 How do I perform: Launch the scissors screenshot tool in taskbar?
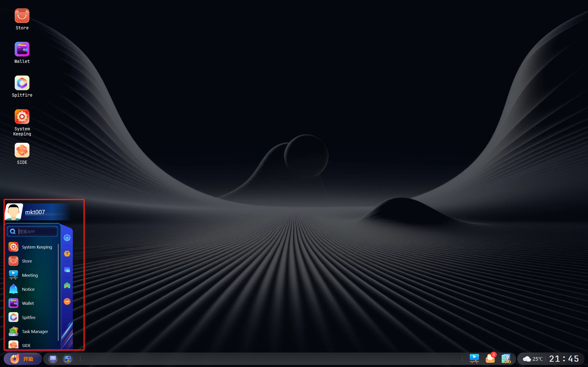coord(506,359)
